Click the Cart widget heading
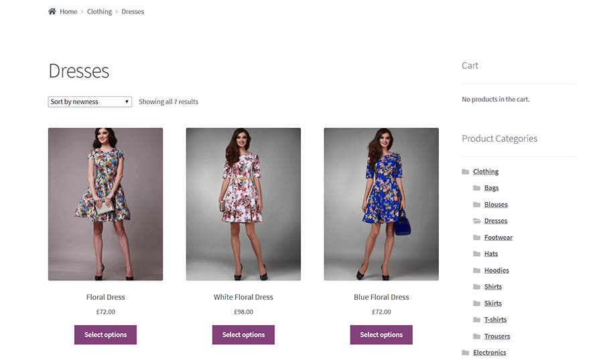Screen dimensions: 603x364 [x=470, y=66]
